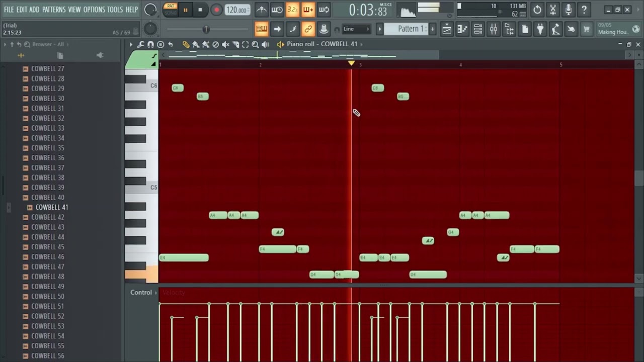Toggle typing keyboard to piano
The height and width of the screenshot is (362, 644).
pyautogui.click(x=262, y=29)
